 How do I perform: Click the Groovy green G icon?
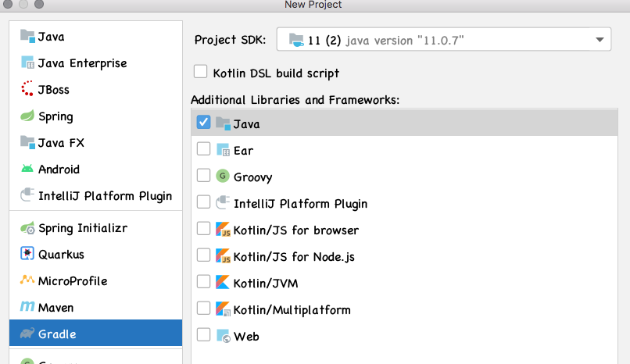tap(223, 176)
